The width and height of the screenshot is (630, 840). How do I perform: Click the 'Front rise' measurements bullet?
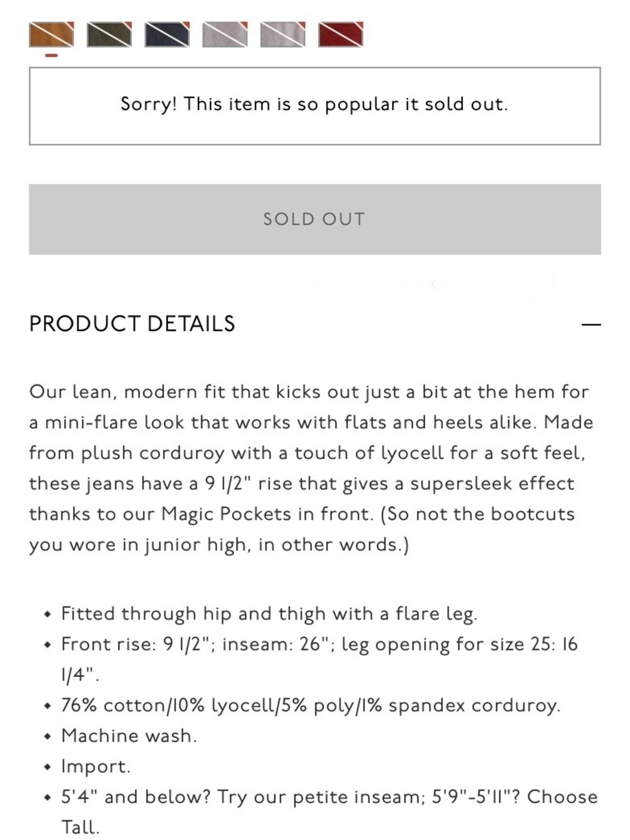(x=319, y=659)
